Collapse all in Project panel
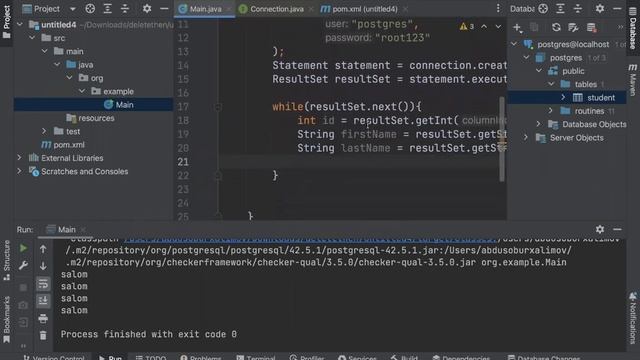Image resolution: width=640 pixels, height=360 pixels. pos(125,9)
